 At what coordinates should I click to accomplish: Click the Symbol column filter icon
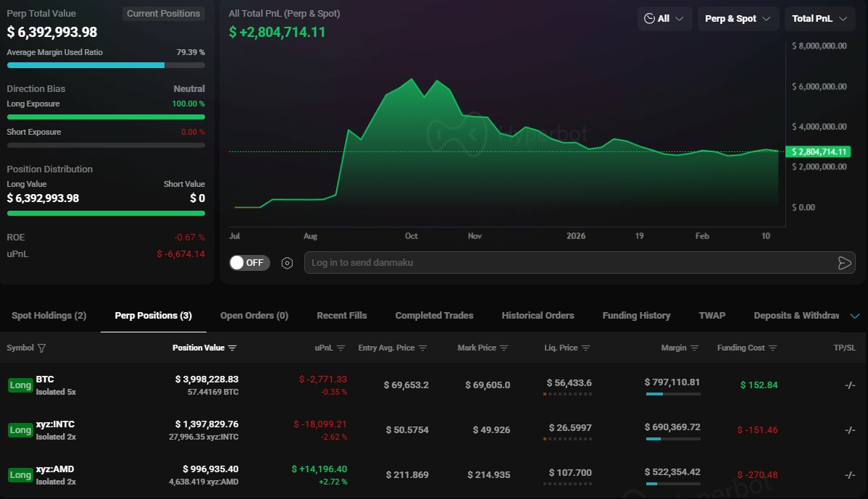pos(41,348)
